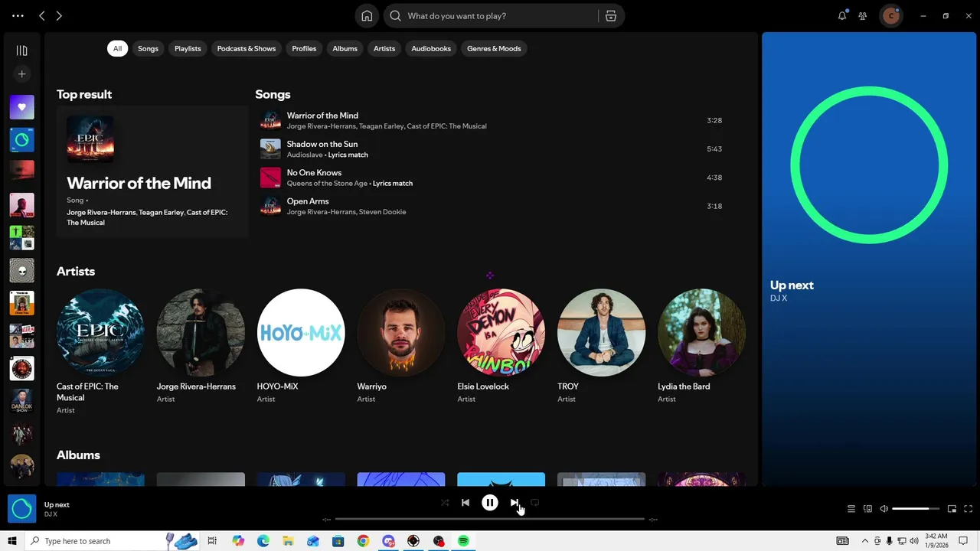Open the DJ green ring item in sidebar
This screenshot has width=980, height=551.
pyautogui.click(x=21, y=140)
